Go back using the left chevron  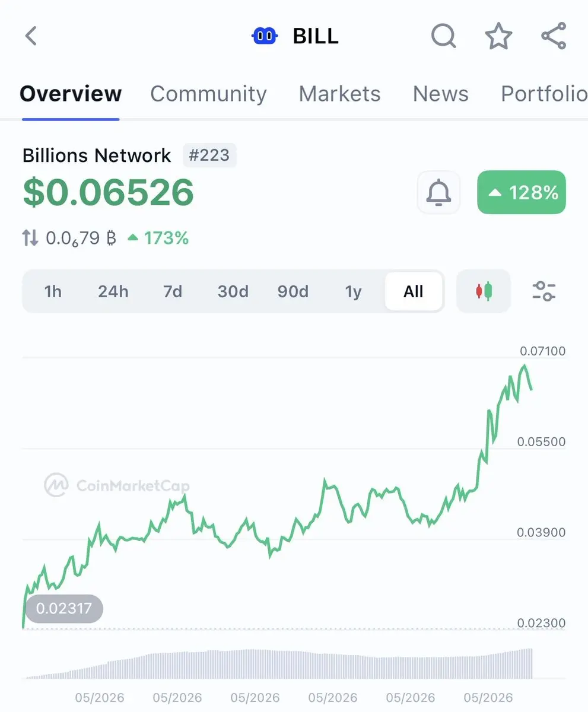click(x=31, y=36)
